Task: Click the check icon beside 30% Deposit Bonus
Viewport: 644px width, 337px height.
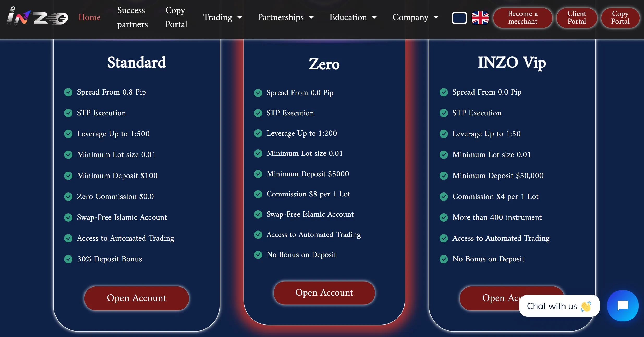Action: coord(68,259)
